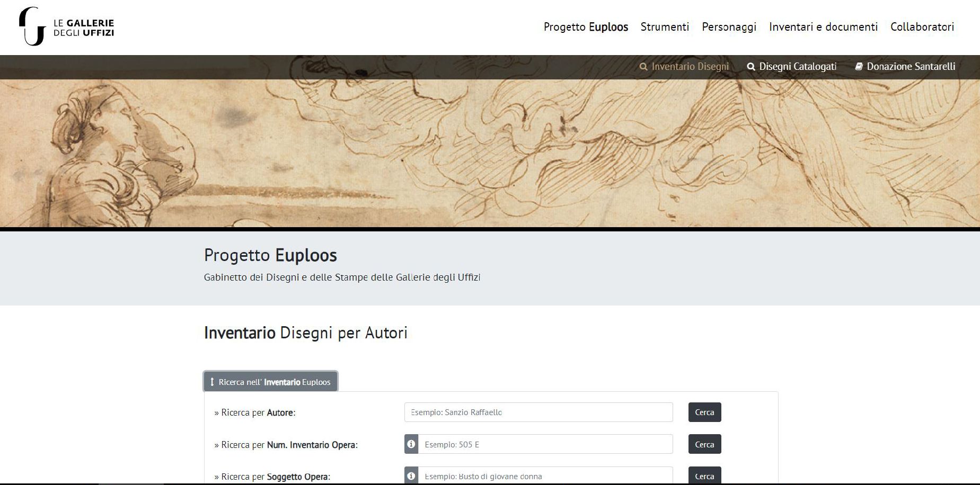Click 'Gabinetto dei Disegni e delle Stampe' subtitle

coord(342,277)
